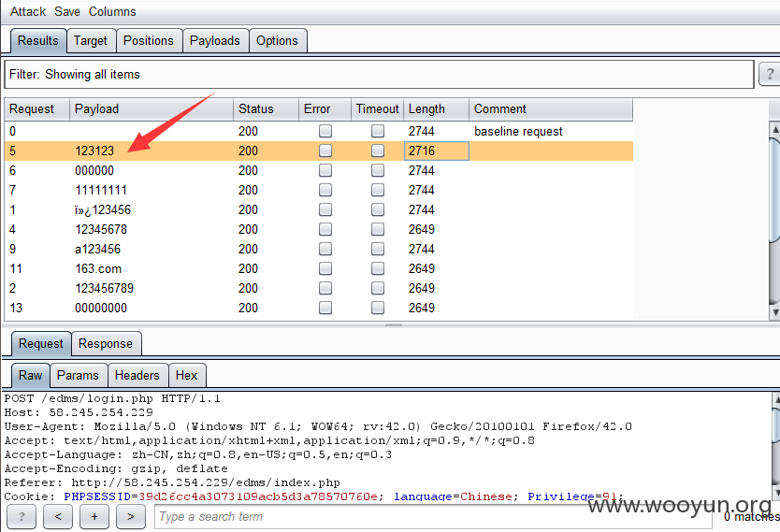Sort by the Error column header
Image resolution: width=780 pixels, height=532 pixels.
click(x=325, y=109)
